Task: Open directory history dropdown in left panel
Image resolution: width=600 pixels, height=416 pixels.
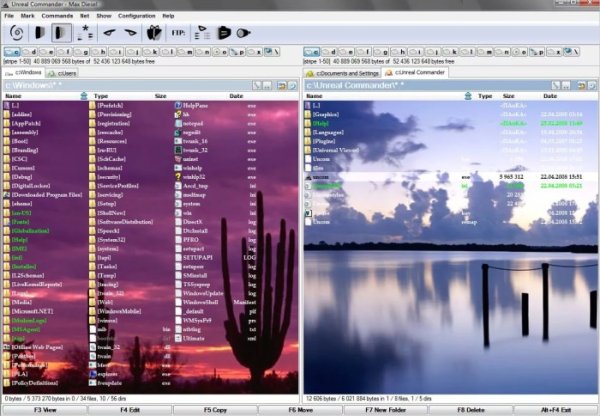Action: click(292, 85)
